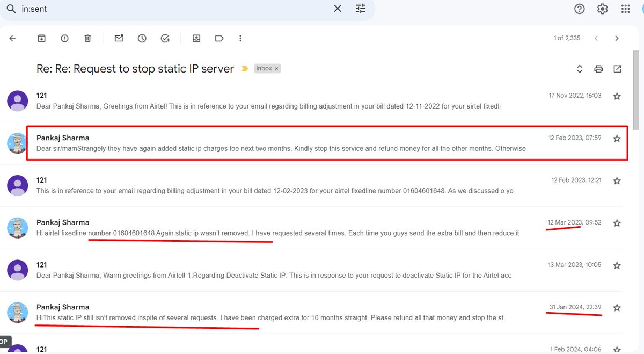Image resolution: width=644 pixels, height=354 pixels.
Task: Add conversation to Tasks
Action: pos(165,38)
